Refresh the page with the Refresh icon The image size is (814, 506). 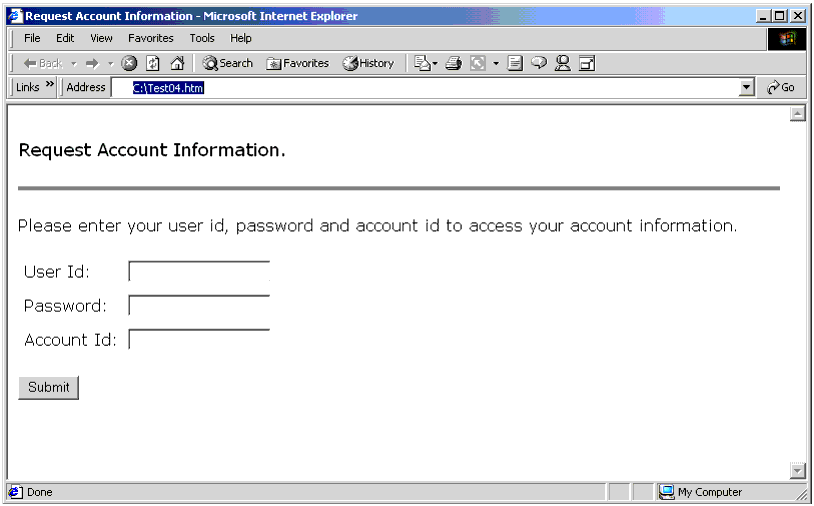click(153, 63)
